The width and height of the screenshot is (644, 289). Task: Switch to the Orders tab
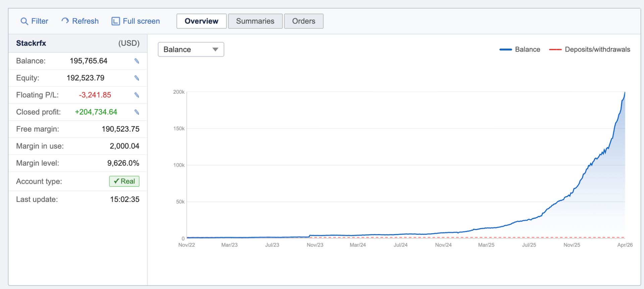click(x=304, y=21)
